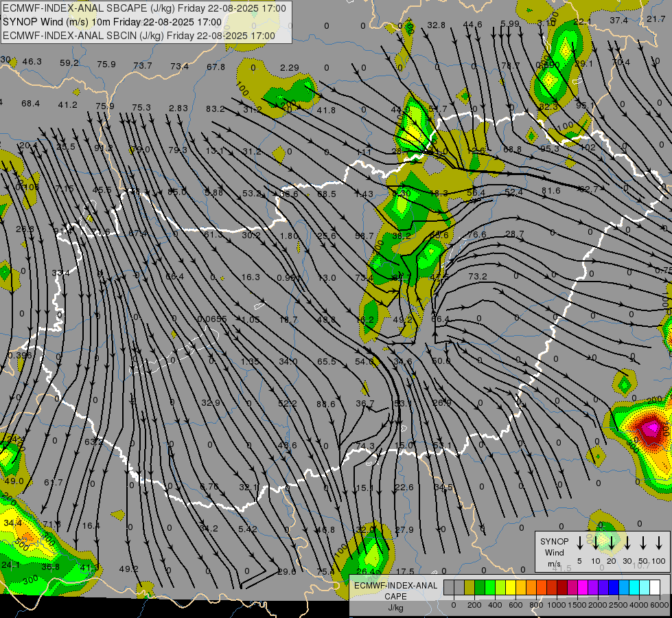This screenshot has width=672, height=618.
Task: Click the 46.3 value at upper left
Action: [x=32, y=62]
